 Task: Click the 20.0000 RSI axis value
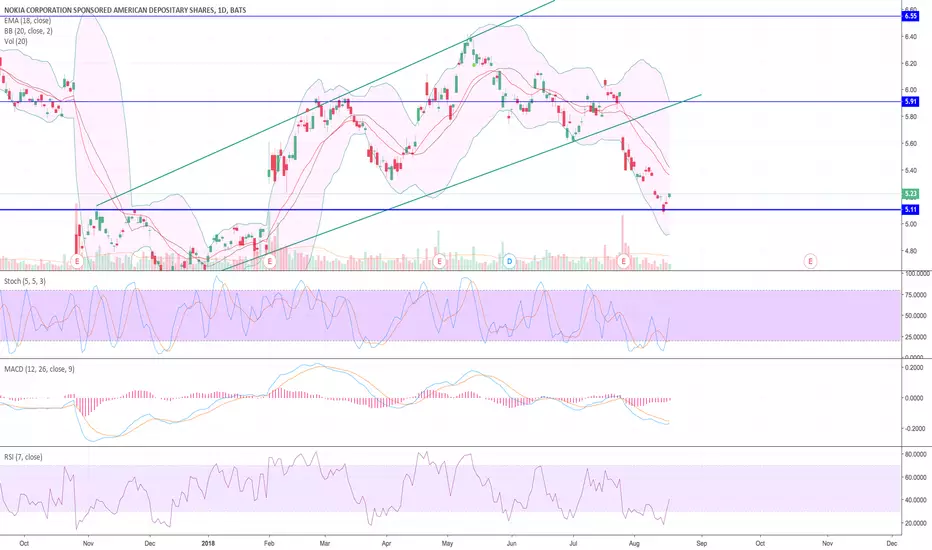(x=916, y=524)
